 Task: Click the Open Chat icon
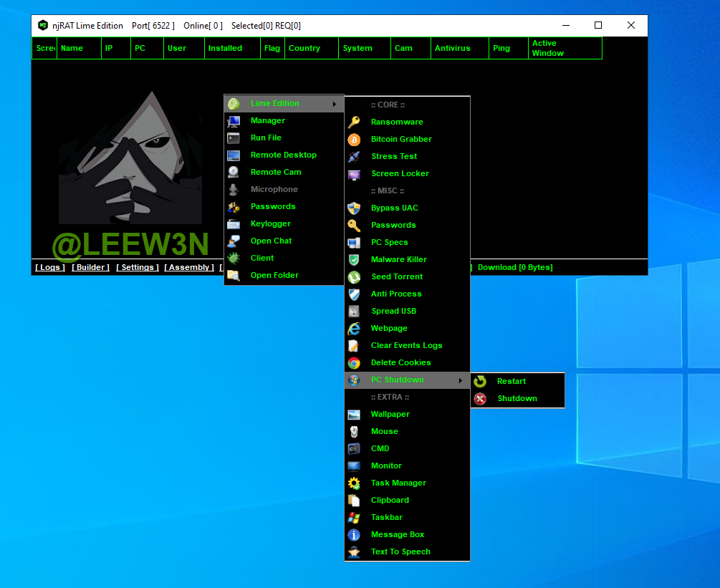pyautogui.click(x=234, y=241)
